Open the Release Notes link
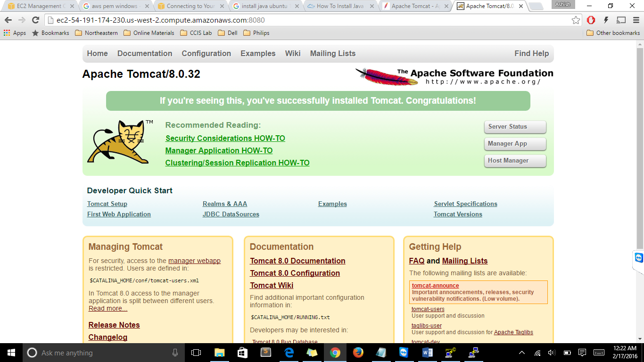The width and height of the screenshot is (644, 362). 114,325
